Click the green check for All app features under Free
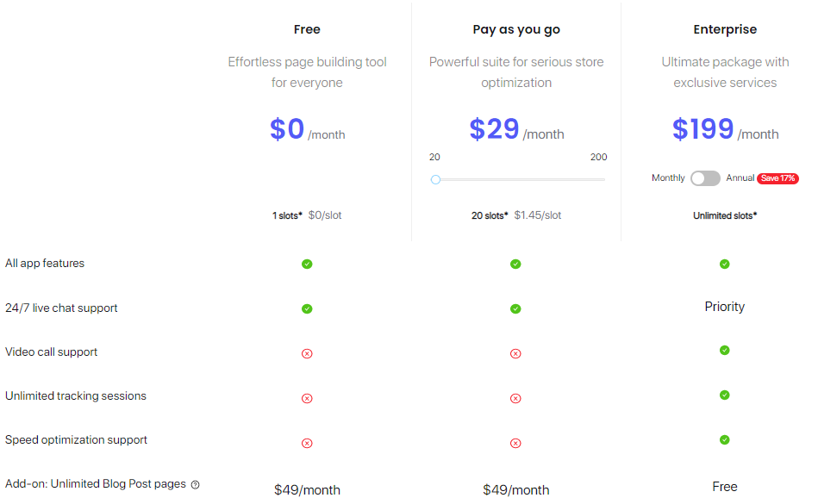This screenshot has width=818, height=504. [x=307, y=264]
